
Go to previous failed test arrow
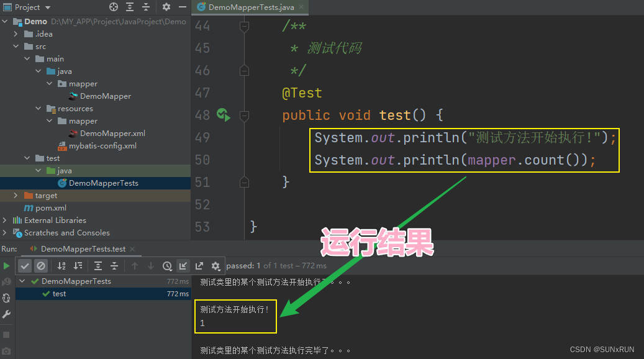tap(135, 266)
